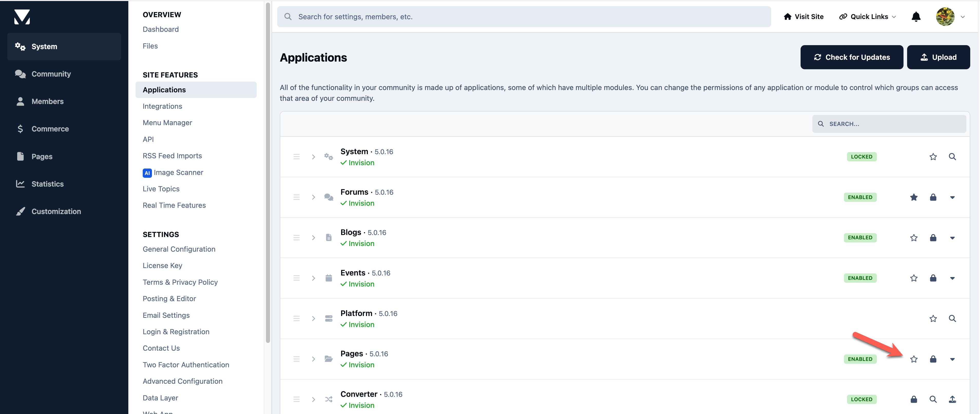Click the star icon in System row

click(933, 157)
